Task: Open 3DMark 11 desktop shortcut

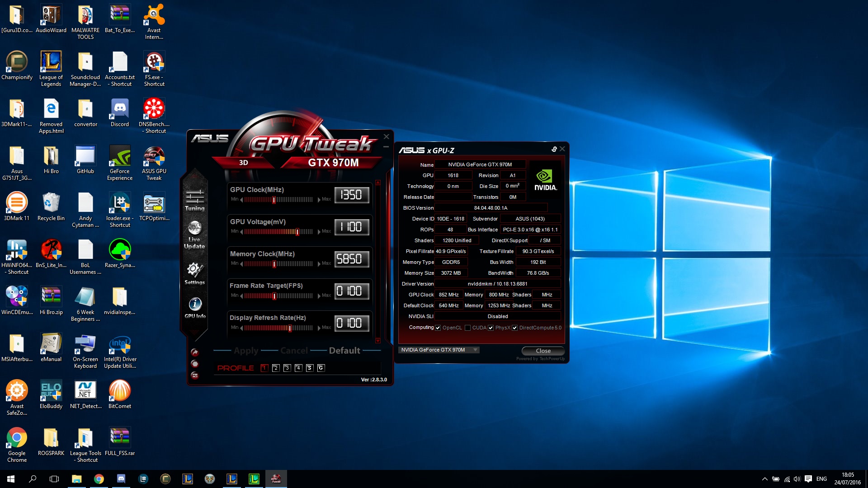Action: click(x=17, y=207)
